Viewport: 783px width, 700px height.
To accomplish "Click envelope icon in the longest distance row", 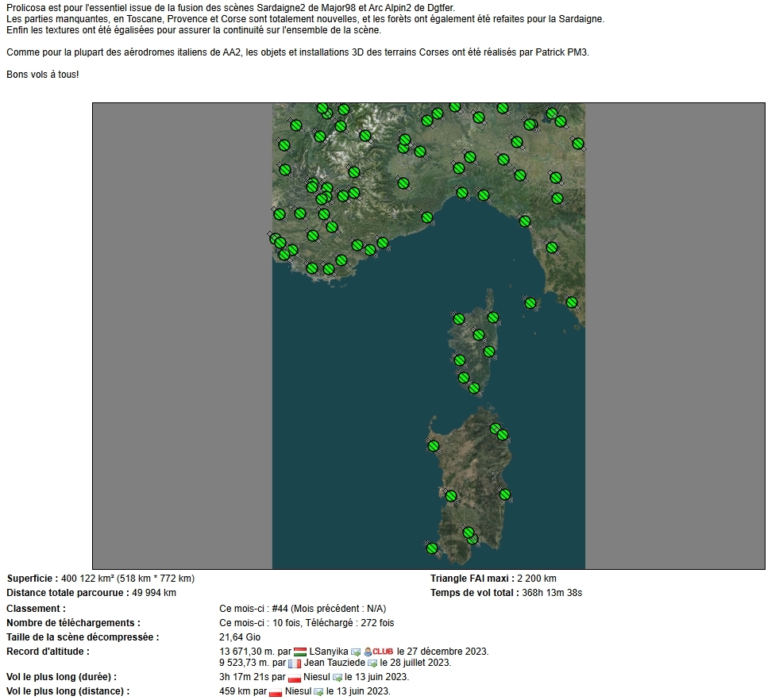I will click(318, 692).
